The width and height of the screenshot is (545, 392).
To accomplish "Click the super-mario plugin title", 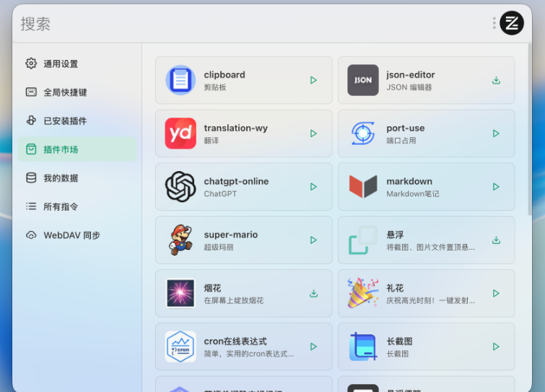I will 230,235.
